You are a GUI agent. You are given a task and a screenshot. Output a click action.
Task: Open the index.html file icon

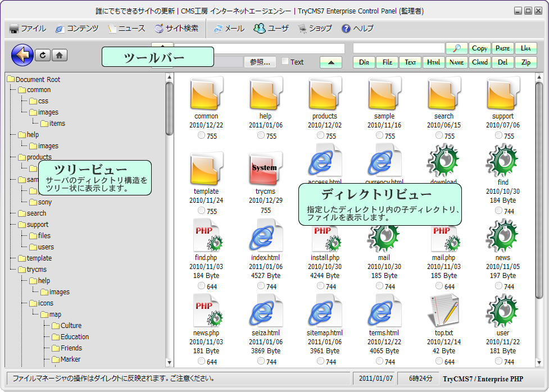[264, 236]
